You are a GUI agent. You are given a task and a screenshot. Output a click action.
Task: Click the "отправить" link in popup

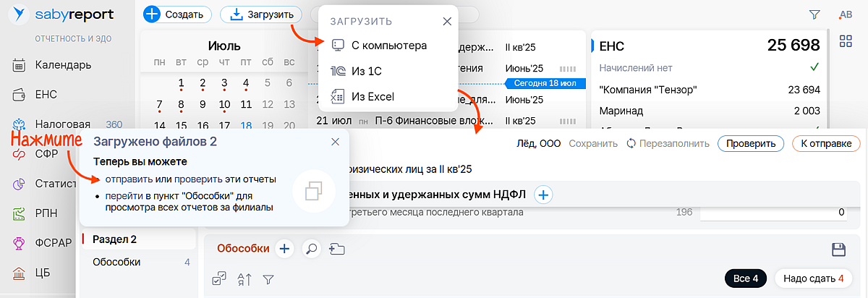(x=129, y=179)
